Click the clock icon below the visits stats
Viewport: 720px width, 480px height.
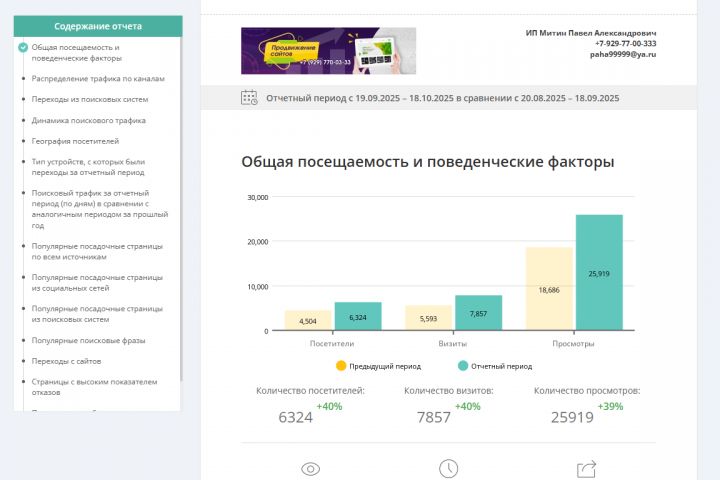448,469
